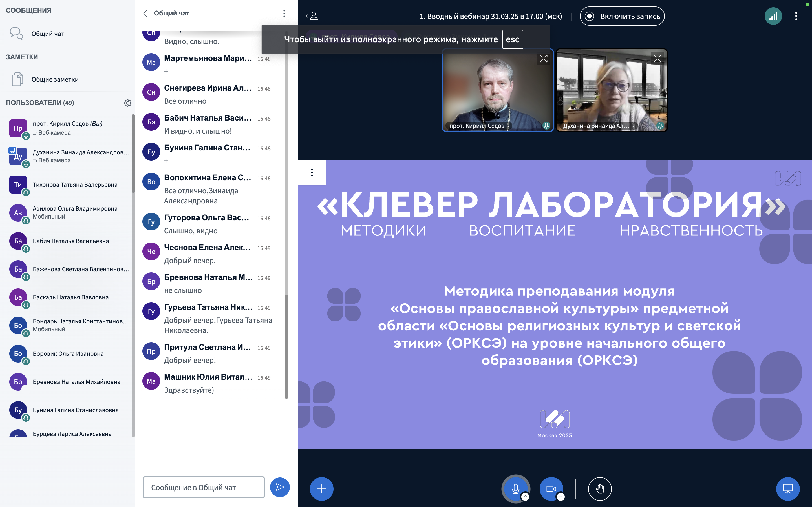Open presentation three-dot options menu
The height and width of the screenshot is (507, 812).
(312, 172)
